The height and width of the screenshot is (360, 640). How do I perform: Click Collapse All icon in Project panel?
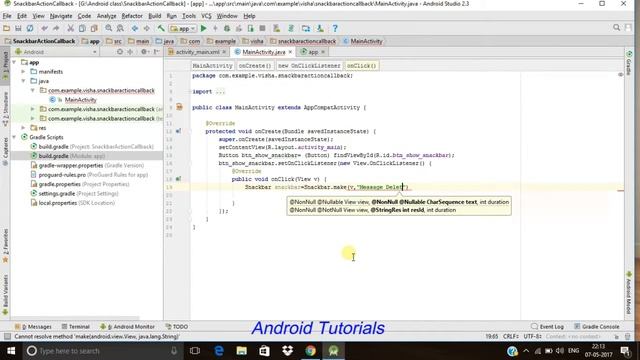click(130, 52)
